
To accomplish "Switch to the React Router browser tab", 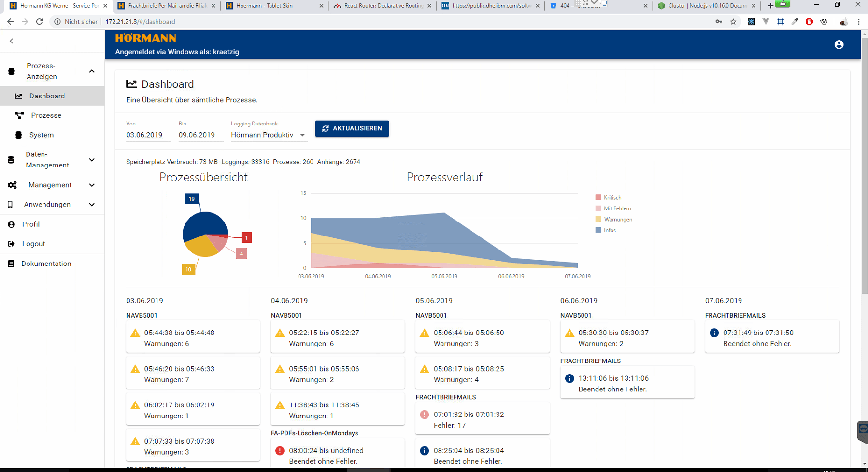I will tap(383, 6).
